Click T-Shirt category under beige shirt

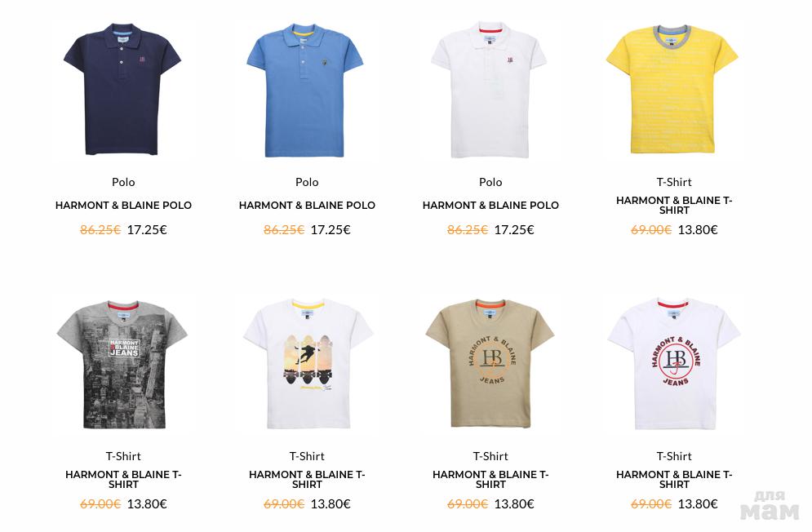[490, 456]
